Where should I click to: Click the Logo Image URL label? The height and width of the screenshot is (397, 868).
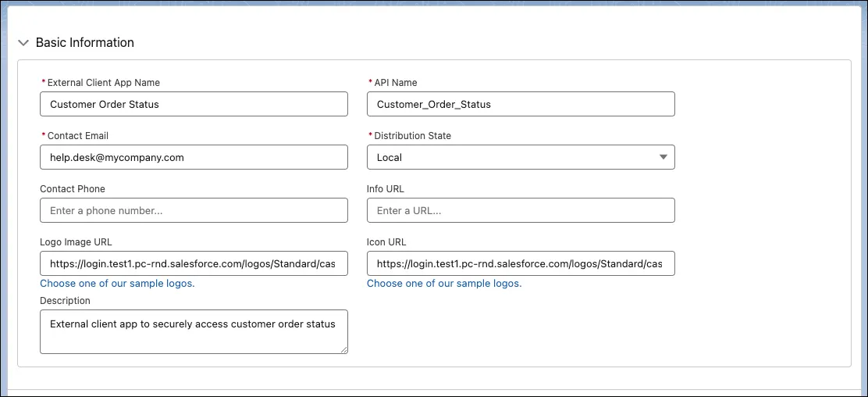(x=76, y=242)
